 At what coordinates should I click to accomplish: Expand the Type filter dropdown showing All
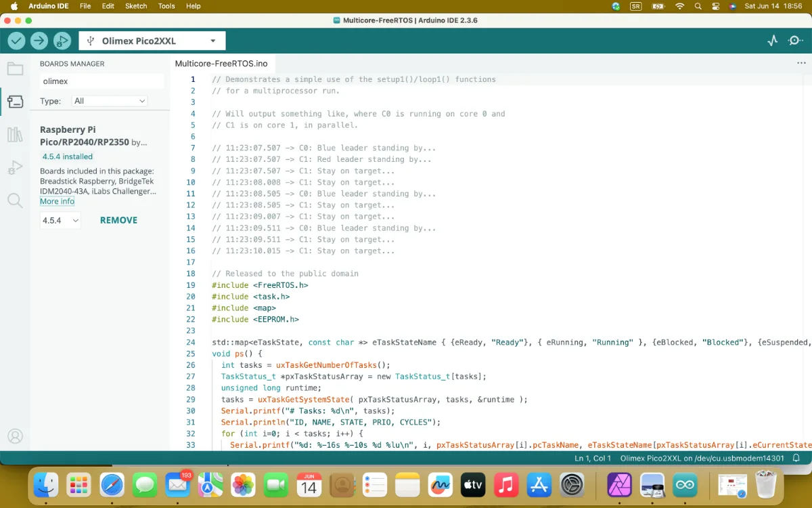coord(110,101)
